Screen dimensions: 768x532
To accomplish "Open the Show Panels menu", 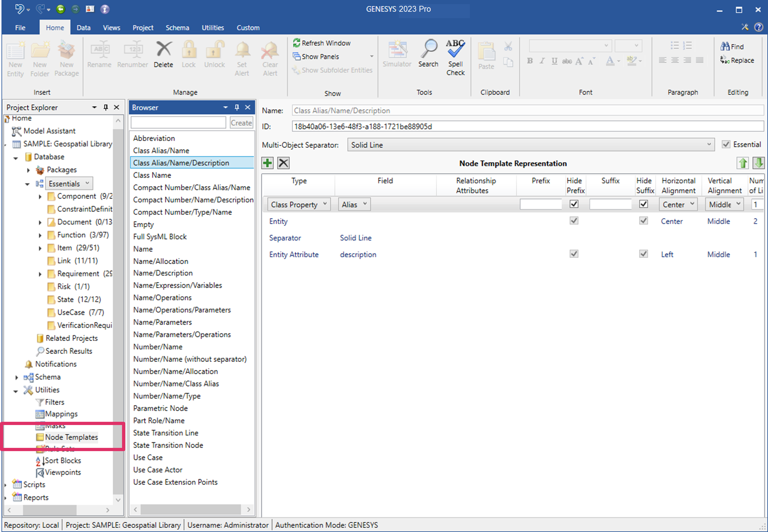I will click(x=333, y=56).
